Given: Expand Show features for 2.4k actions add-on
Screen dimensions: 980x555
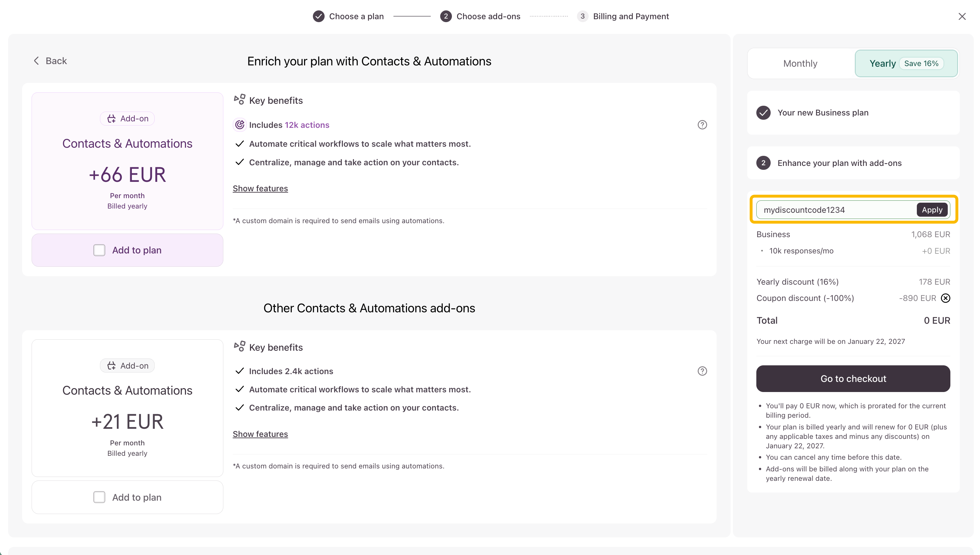Looking at the screenshot, I should [x=260, y=434].
